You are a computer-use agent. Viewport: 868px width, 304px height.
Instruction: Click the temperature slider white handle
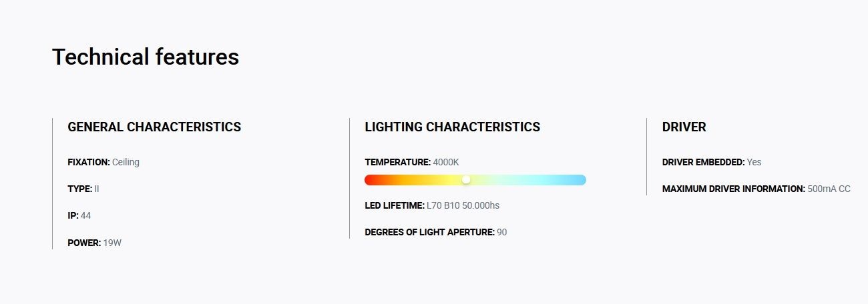pyautogui.click(x=466, y=180)
